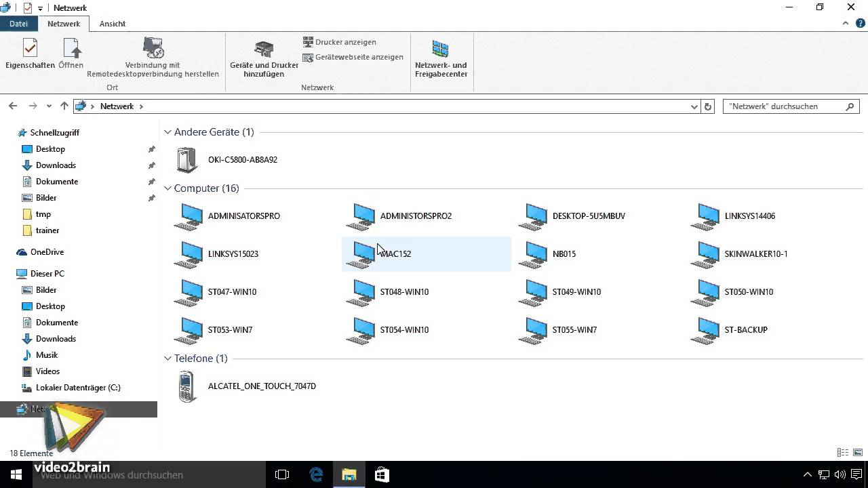Image resolution: width=868 pixels, height=488 pixels.
Task: Select Drucker anzeigen
Action: [x=340, y=42]
